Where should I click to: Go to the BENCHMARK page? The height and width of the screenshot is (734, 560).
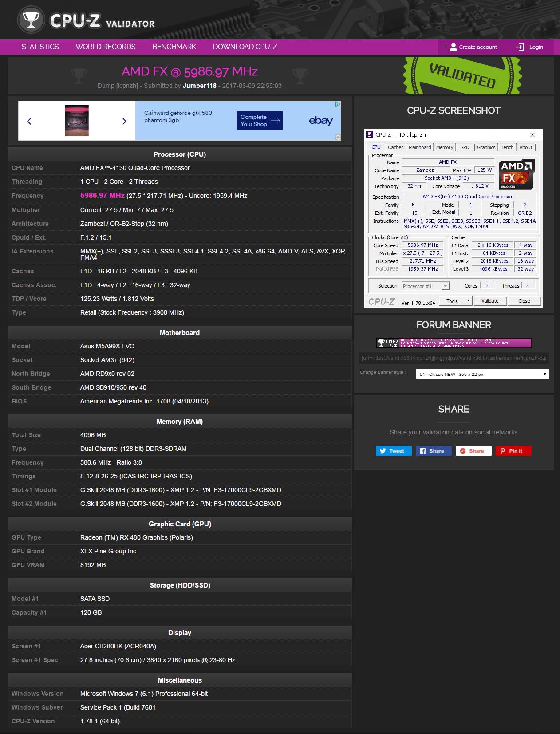coord(174,47)
